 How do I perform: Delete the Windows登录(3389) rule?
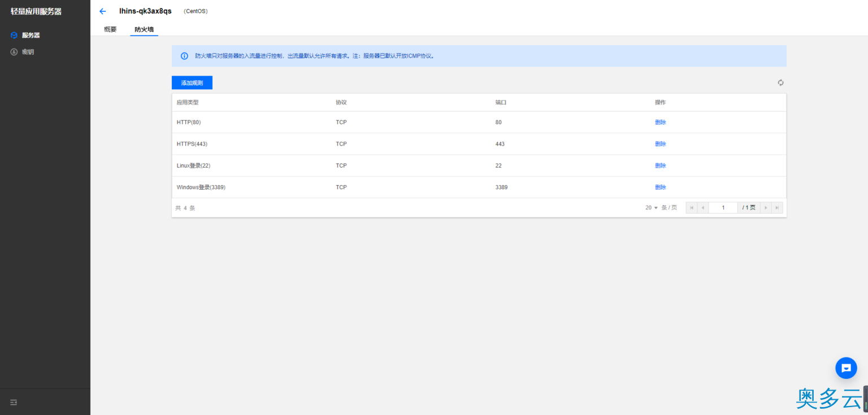661,187
